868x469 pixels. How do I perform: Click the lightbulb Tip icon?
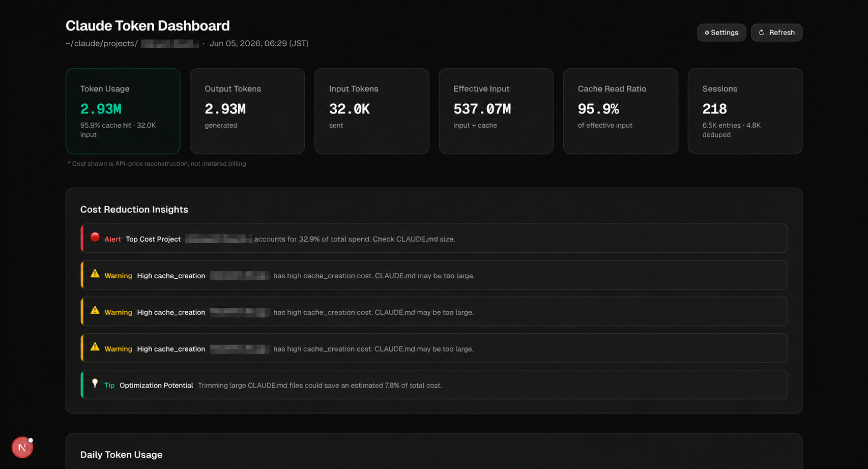(x=95, y=384)
